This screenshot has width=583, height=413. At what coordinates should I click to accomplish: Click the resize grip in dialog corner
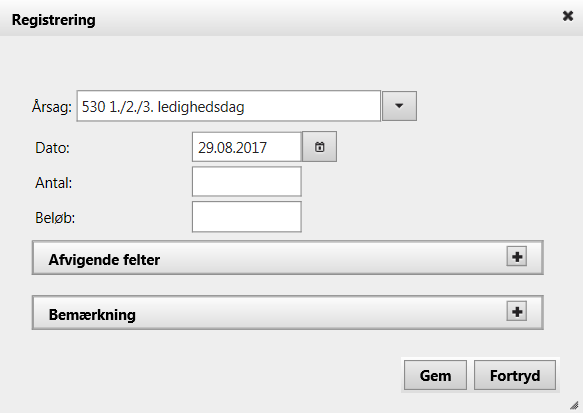tap(574, 405)
